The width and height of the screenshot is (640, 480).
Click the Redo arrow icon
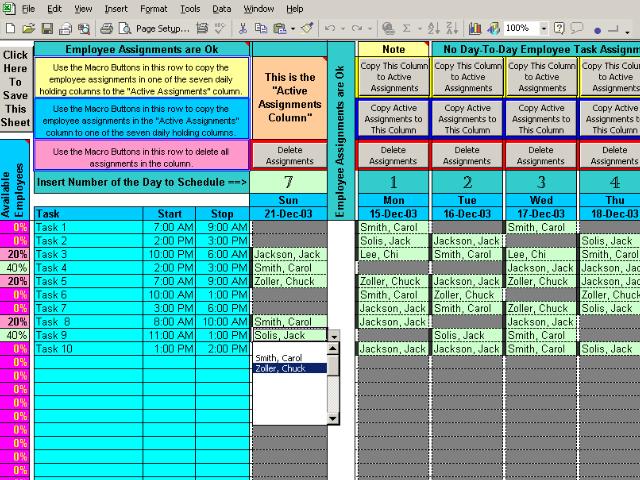pos(357,28)
